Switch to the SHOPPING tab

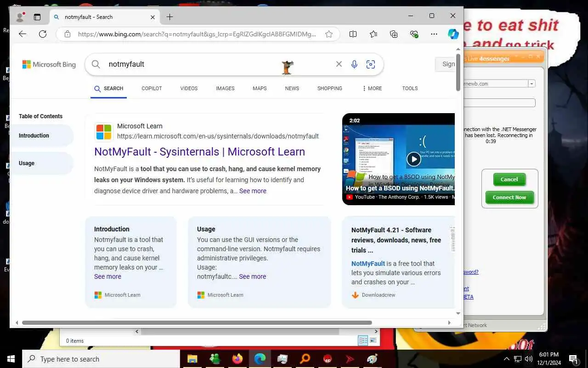pos(329,88)
